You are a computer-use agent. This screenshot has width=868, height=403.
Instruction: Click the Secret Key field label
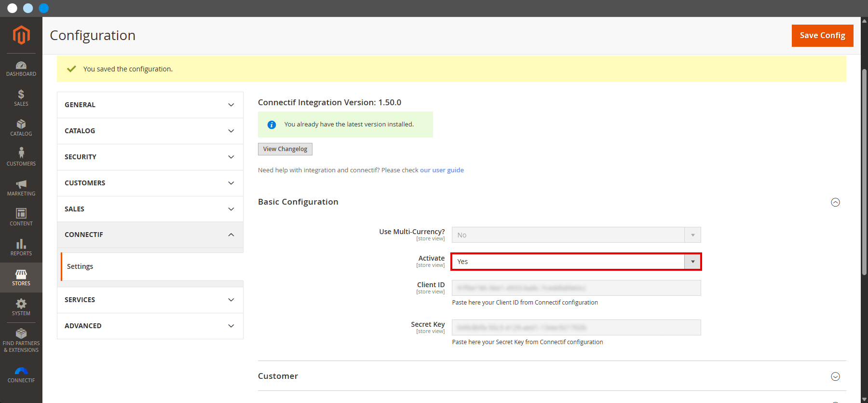coord(428,324)
